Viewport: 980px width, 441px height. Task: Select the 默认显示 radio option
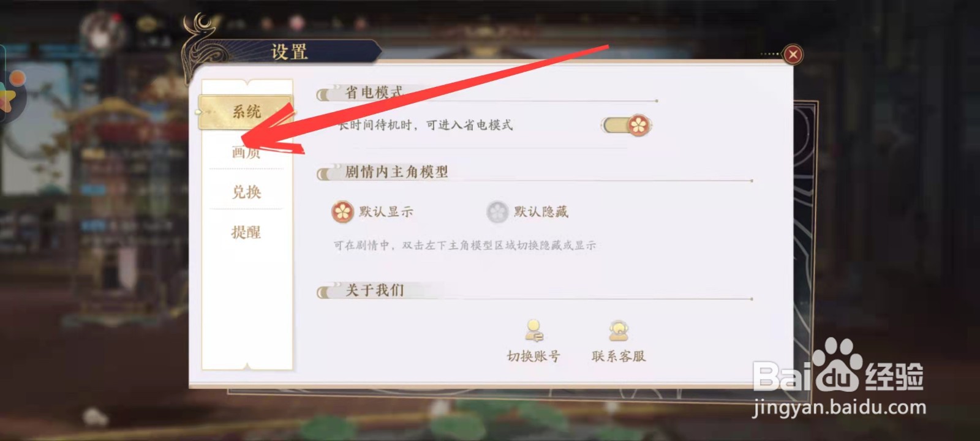point(342,212)
